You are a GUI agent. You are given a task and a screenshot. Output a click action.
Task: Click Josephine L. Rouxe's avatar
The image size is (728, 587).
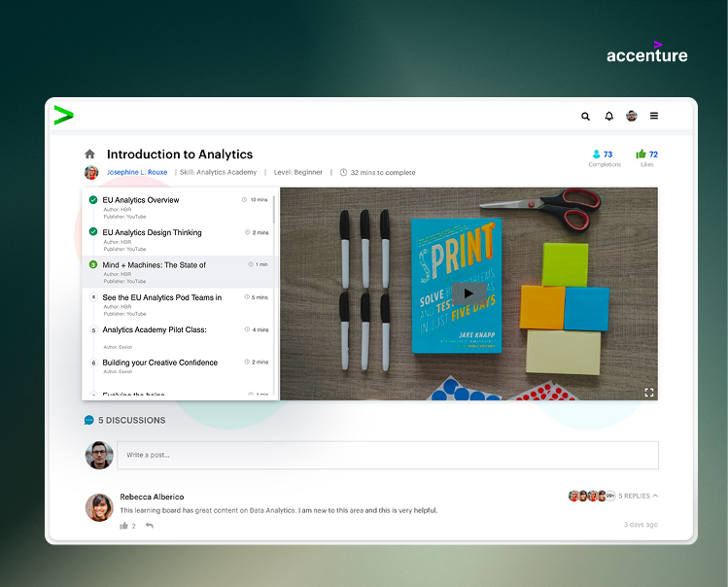click(91, 172)
